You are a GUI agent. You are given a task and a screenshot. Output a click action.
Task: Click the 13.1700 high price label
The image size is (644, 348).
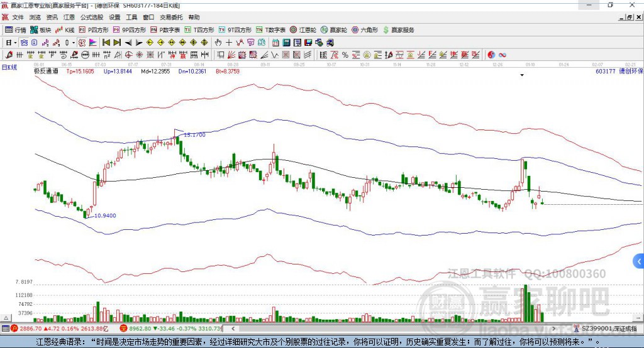194,134
